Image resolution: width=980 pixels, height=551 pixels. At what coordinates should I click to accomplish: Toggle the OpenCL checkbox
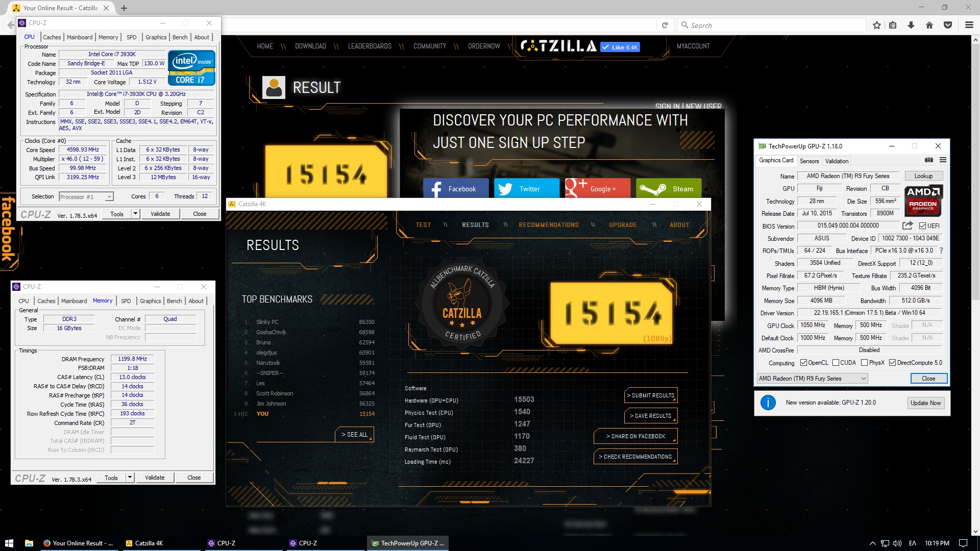coord(803,363)
